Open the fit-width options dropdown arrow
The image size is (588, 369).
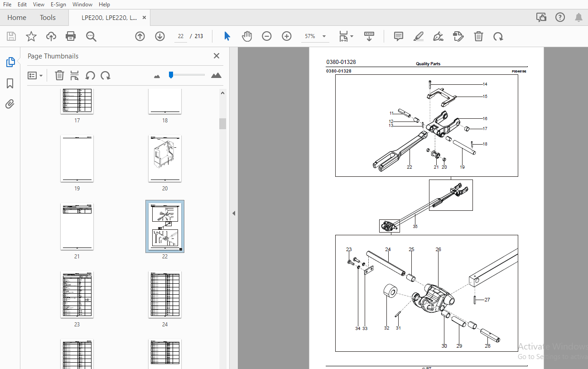click(x=352, y=36)
